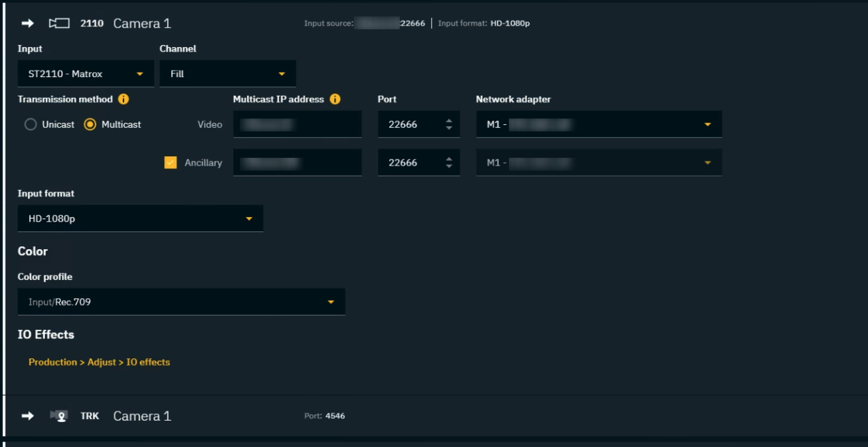Increase the Ancillary port value

pyautogui.click(x=449, y=159)
